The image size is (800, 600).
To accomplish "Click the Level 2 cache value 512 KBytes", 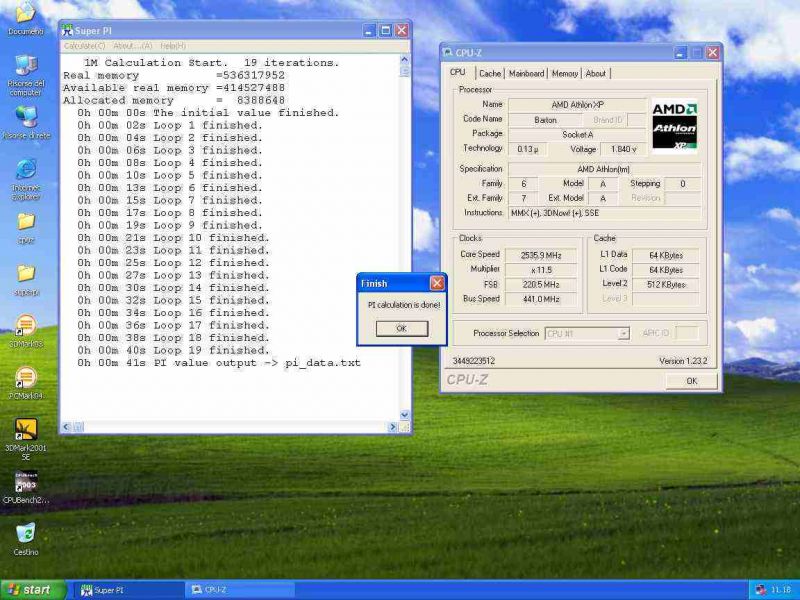I will (x=666, y=285).
